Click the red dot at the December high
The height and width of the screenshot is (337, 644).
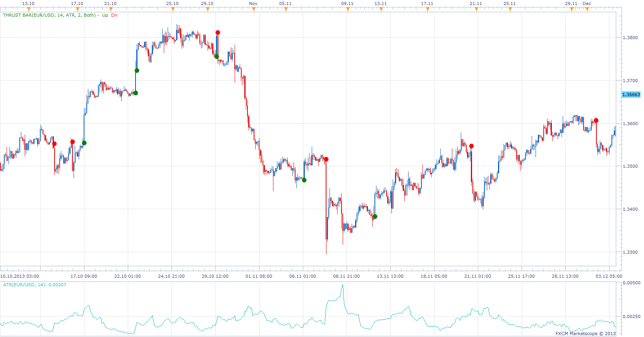click(596, 120)
